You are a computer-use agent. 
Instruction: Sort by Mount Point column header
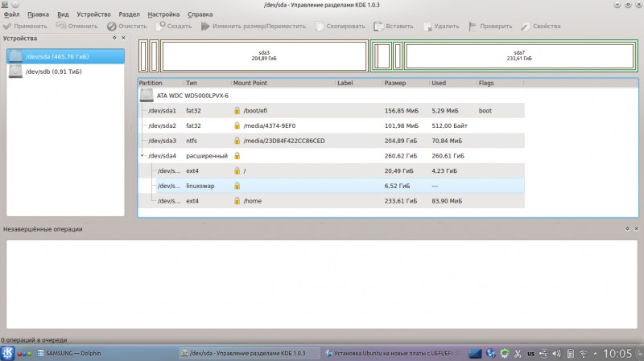pos(283,83)
